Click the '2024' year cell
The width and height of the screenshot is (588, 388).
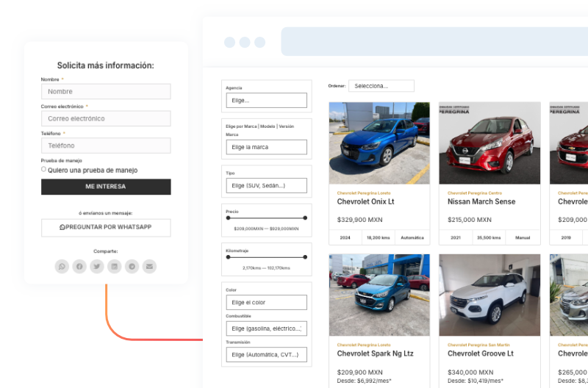(x=345, y=237)
